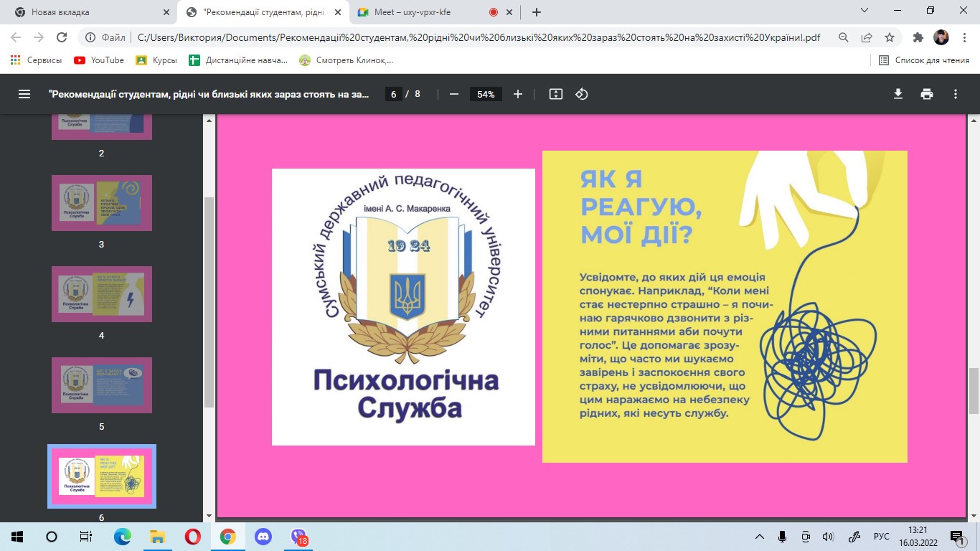Open the Смотреть Клинок... bookmark
Viewport: 980px width, 551px height.
click(x=347, y=60)
